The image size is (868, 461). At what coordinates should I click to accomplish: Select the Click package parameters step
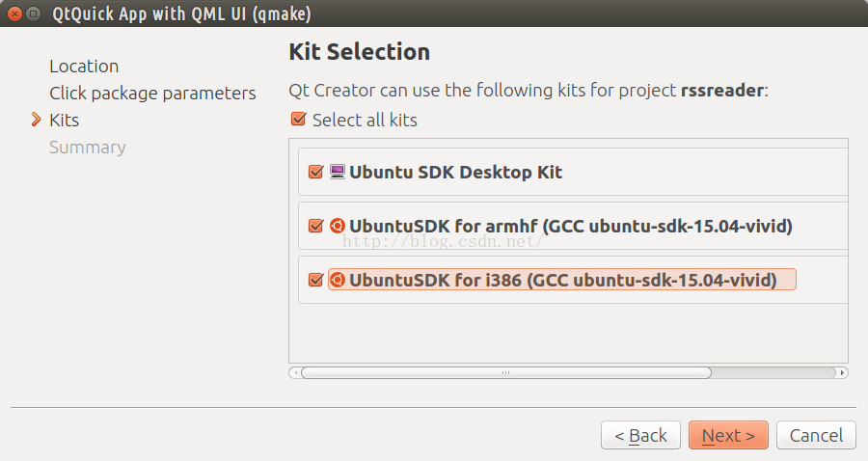pyautogui.click(x=152, y=93)
